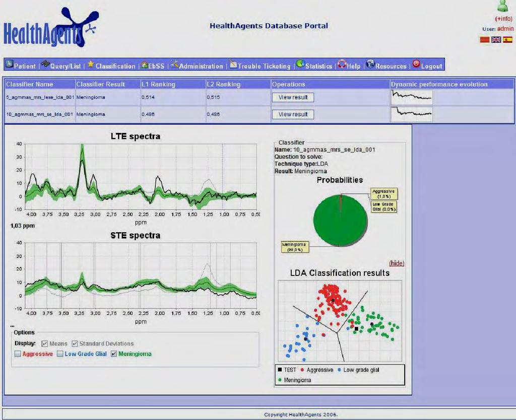Viewport: 516px width, 420px height.
Task: Click the STE spectra chart
Action: click(x=141, y=275)
